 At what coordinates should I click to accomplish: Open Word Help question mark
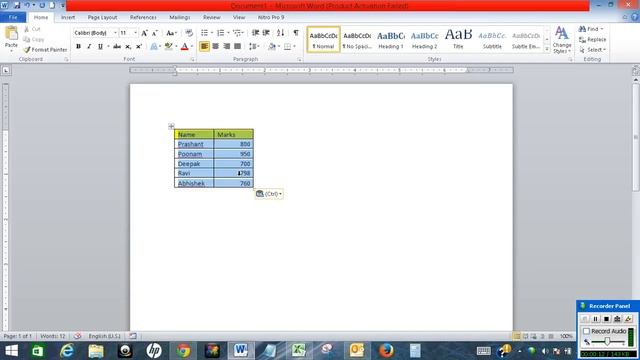635,17
